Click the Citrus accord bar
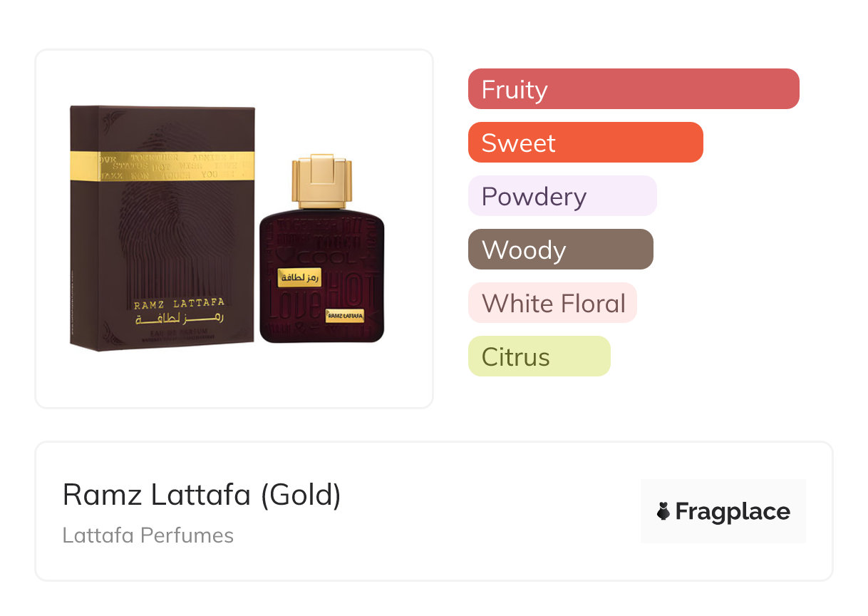Screen dimensions: 868x616 pos(539,356)
